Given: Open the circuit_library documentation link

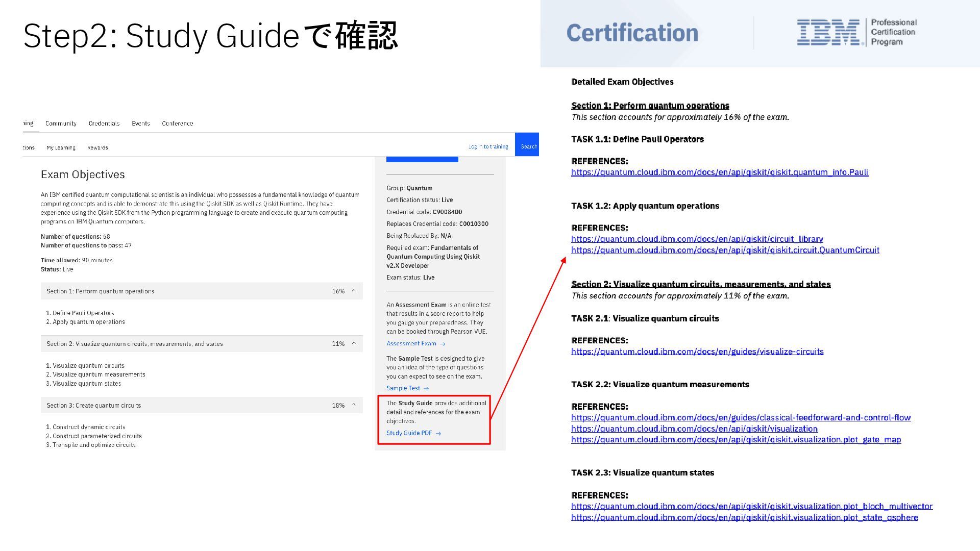Looking at the screenshot, I should (x=697, y=239).
